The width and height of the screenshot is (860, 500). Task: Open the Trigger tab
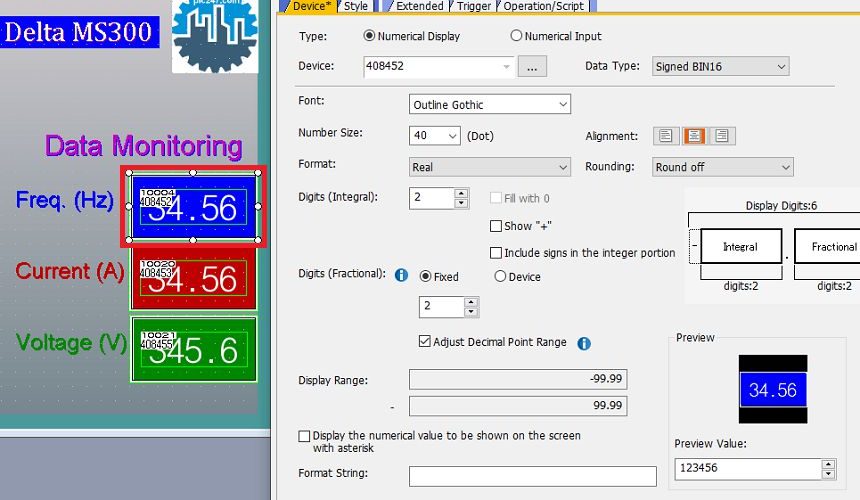[473, 6]
